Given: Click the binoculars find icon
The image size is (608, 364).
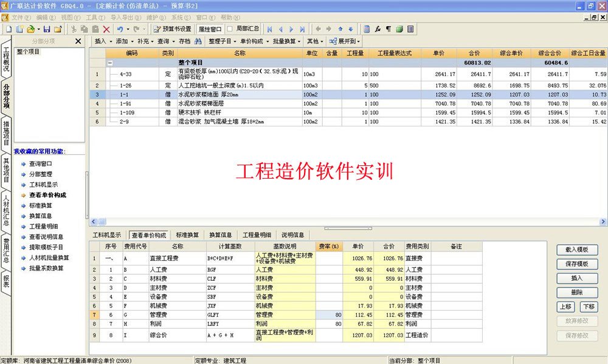Looking at the screenshot, I should click(196, 41).
